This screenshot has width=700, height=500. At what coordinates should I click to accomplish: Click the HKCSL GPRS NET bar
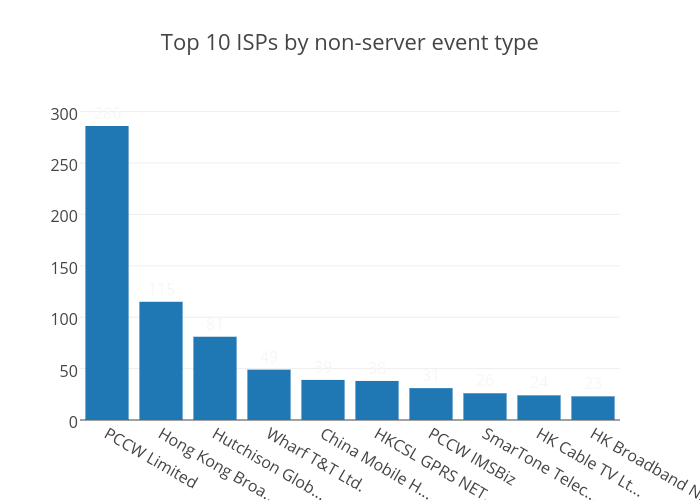(377, 400)
